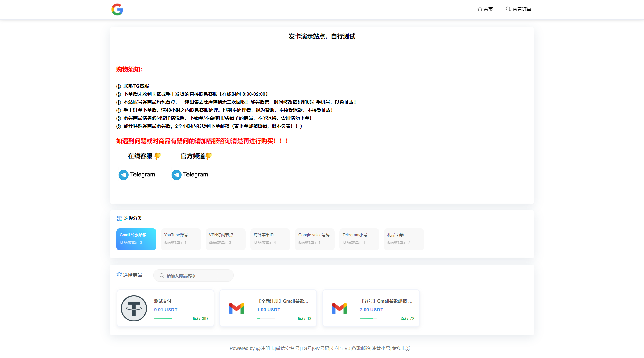Switch to VPN订阅节点 category
Viewport: 644px width, 358px height.
point(225,239)
